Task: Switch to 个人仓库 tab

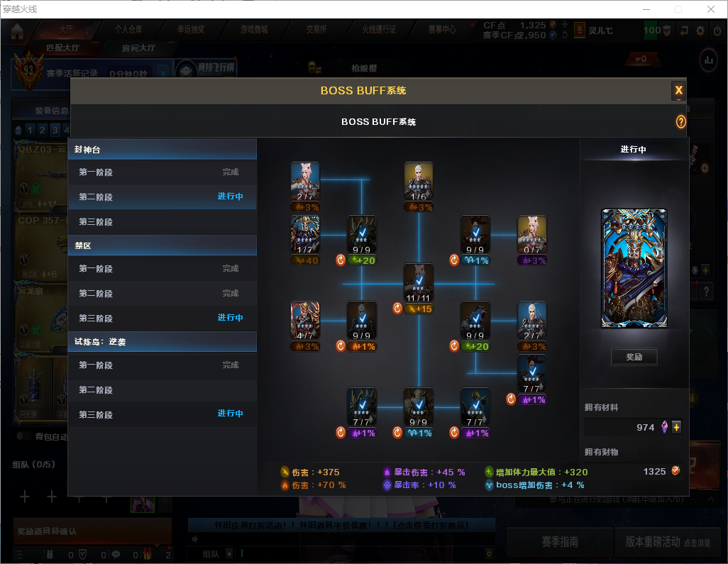Action: pos(128,30)
